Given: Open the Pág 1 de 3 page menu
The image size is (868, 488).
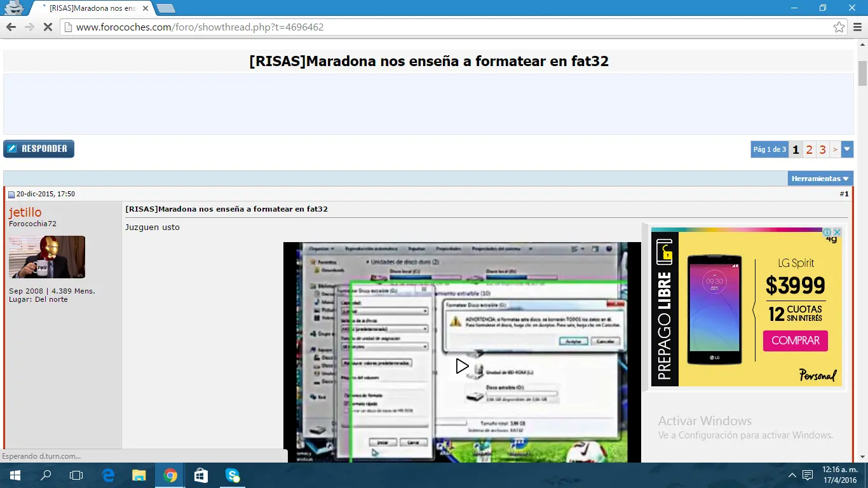Looking at the screenshot, I should (770, 149).
